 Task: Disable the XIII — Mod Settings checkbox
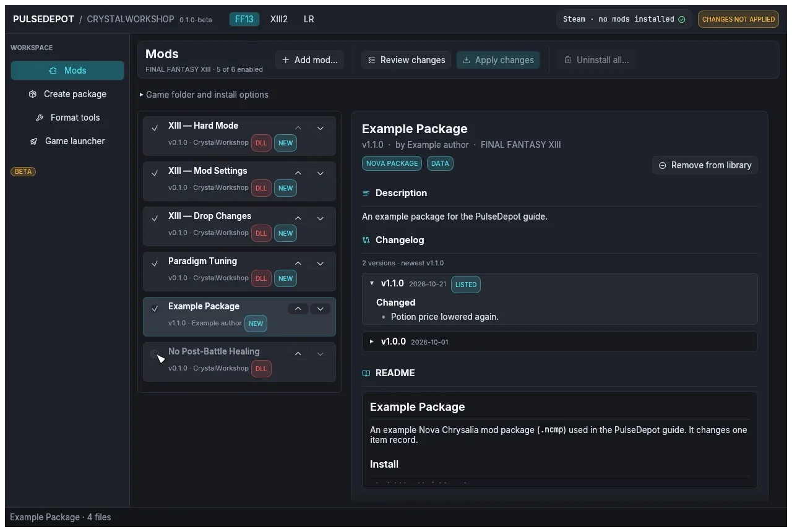point(155,173)
